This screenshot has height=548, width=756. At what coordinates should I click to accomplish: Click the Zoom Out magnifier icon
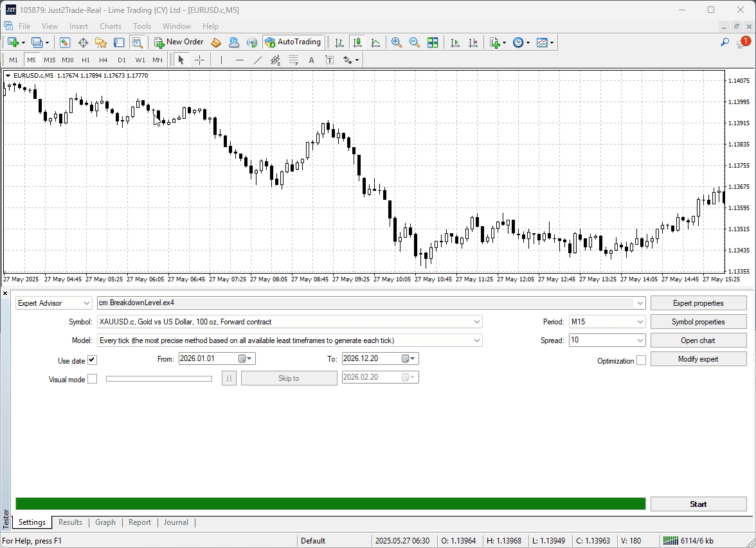[414, 42]
